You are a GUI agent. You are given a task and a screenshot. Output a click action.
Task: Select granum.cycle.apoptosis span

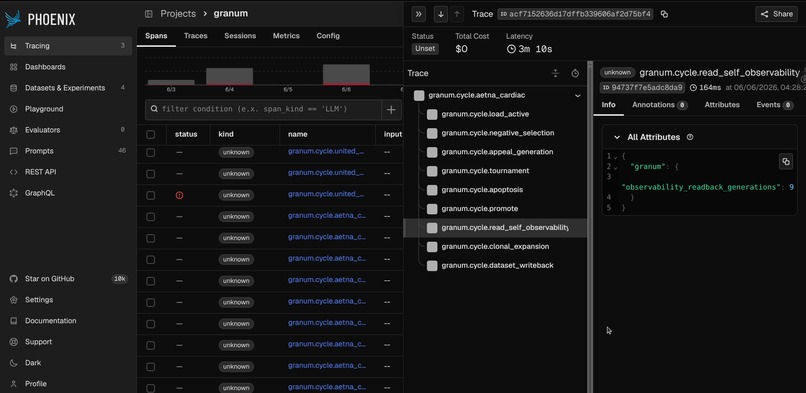[x=495, y=190]
